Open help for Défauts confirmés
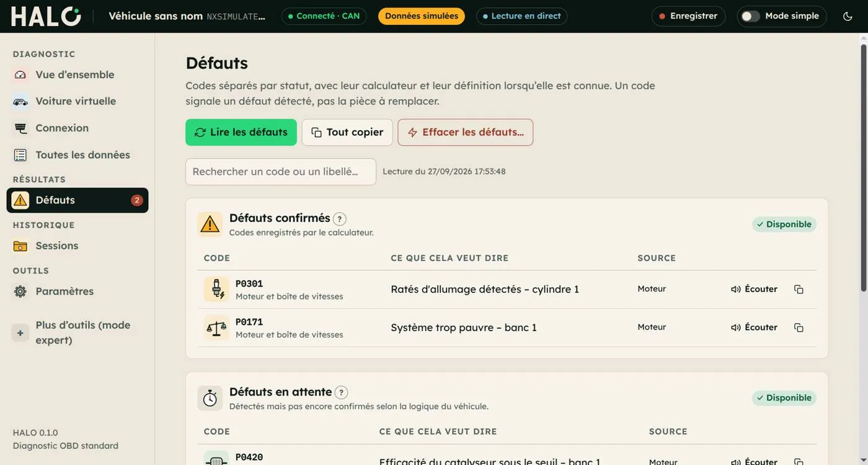The height and width of the screenshot is (465, 868). pyautogui.click(x=340, y=219)
